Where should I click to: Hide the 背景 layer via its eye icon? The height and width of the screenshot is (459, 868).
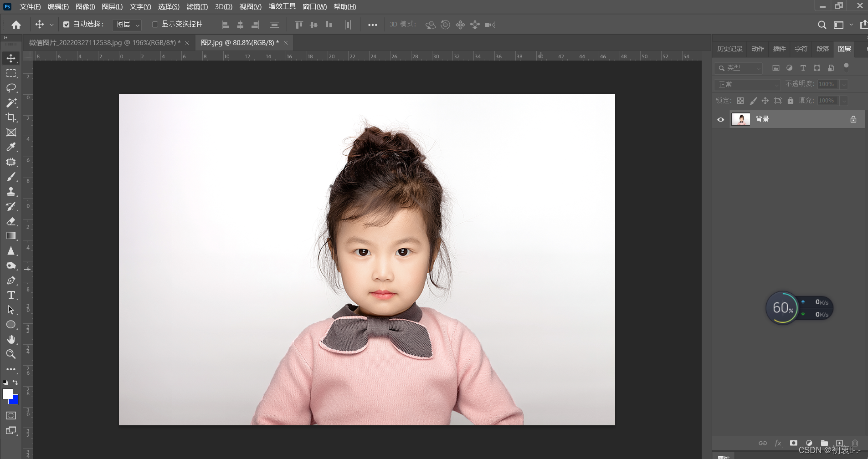[721, 120]
